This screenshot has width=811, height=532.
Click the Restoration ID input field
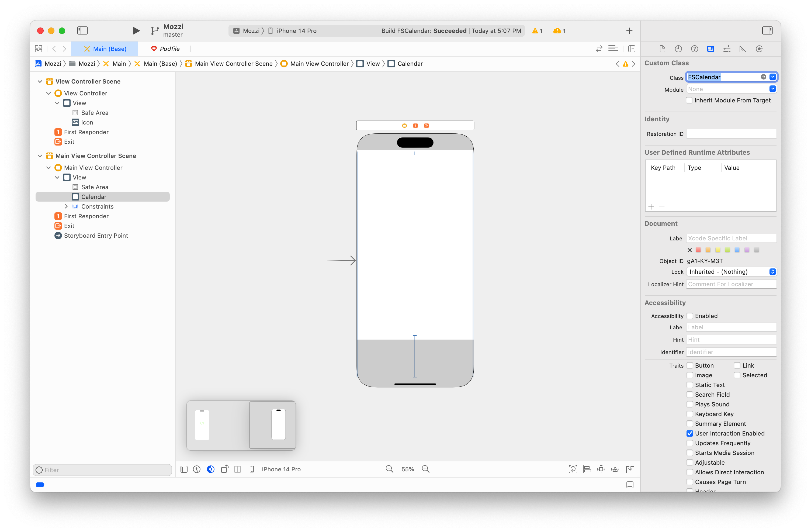pyautogui.click(x=731, y=134)
